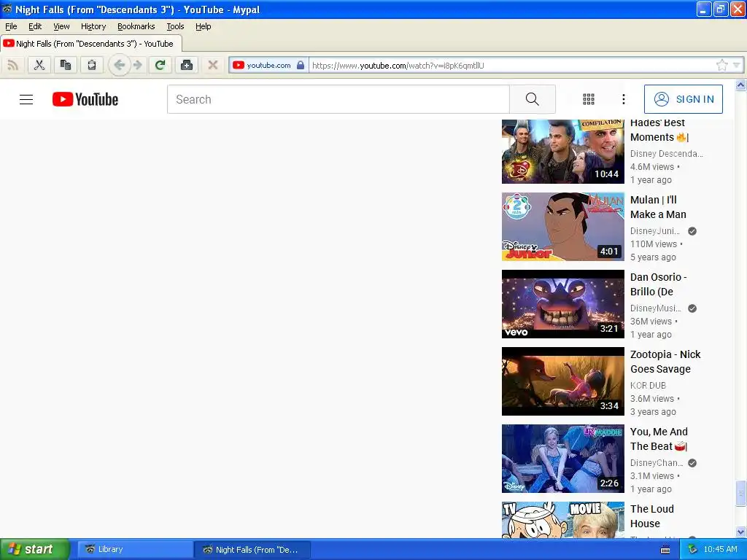Image resolution: width=747 pixels, height=560 pixels.
Task: Click the padlock site security icon
Action: click(x=301, y=65)
